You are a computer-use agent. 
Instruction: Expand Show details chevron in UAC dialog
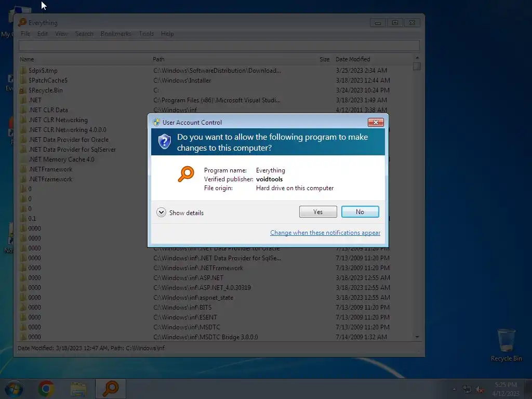coord(161,212)
